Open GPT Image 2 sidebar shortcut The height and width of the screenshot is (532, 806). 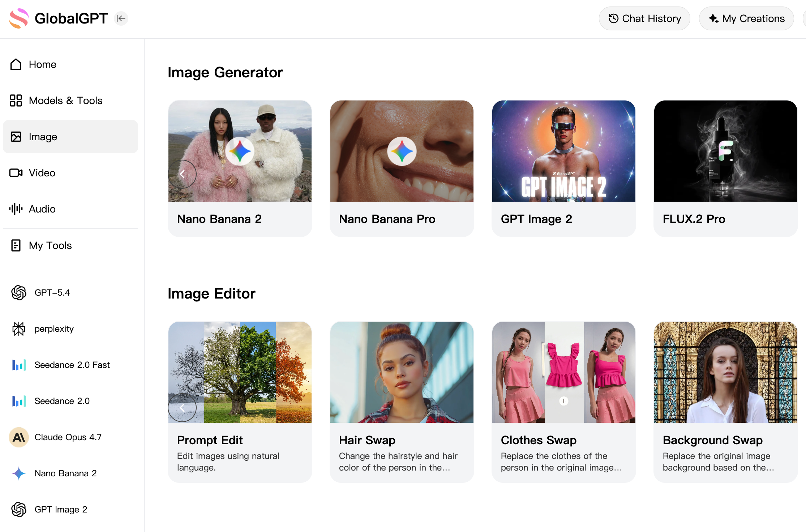61,509
